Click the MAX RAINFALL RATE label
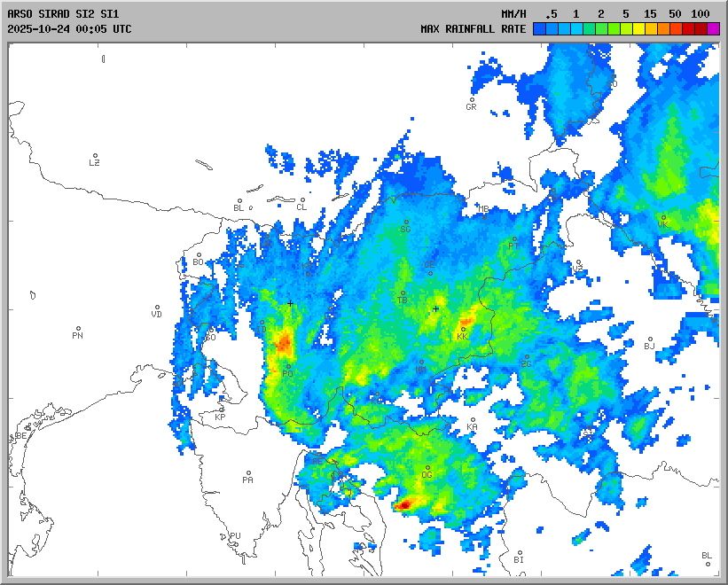The image size is (728, 585). pyautogui.click(x=473, y=29)
